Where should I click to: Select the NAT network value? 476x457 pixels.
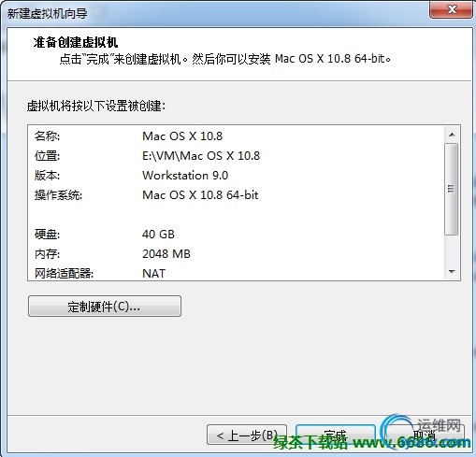tap(153, 274)
